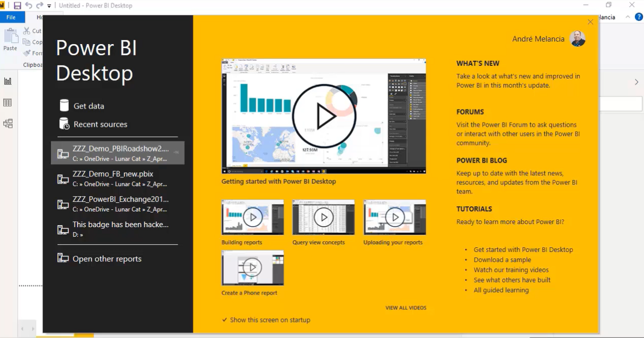This screenshot has width=644, height=338.
Task: Open recent file ZZZ_PowerBI_Exchange201...
Action: 117,204
